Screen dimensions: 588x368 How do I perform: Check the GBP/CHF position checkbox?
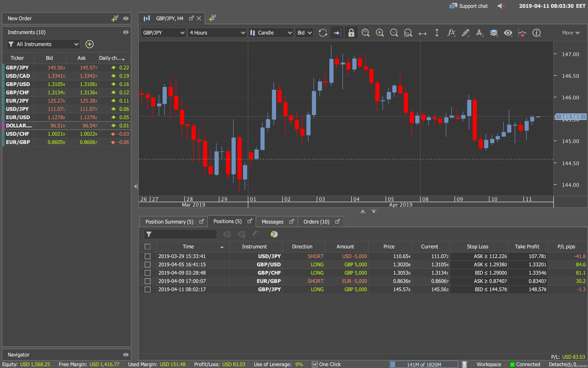point(147,273)
